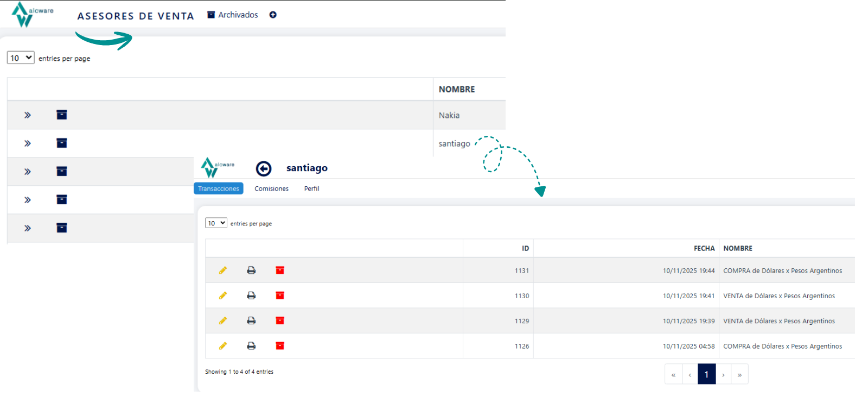
Task: Open the Perfil tab
Action: [311, 188]
